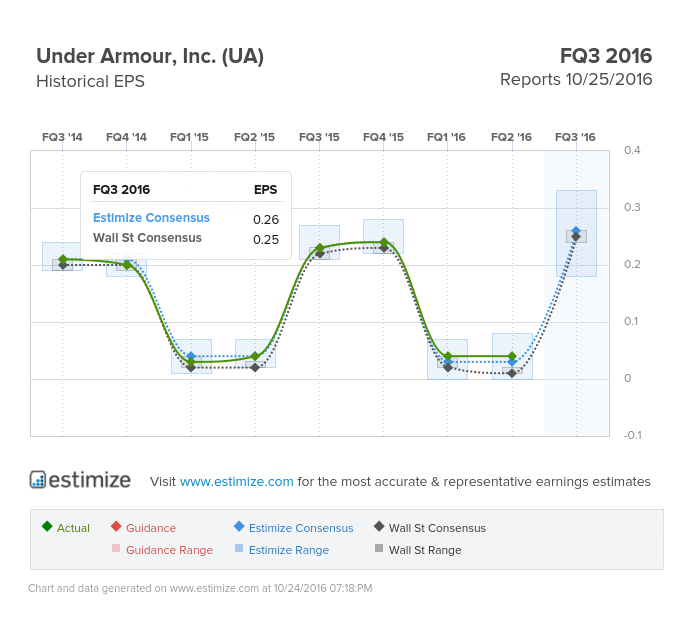
Task: Select the FQ3 '15 quarter label
Action: (319, 137)
